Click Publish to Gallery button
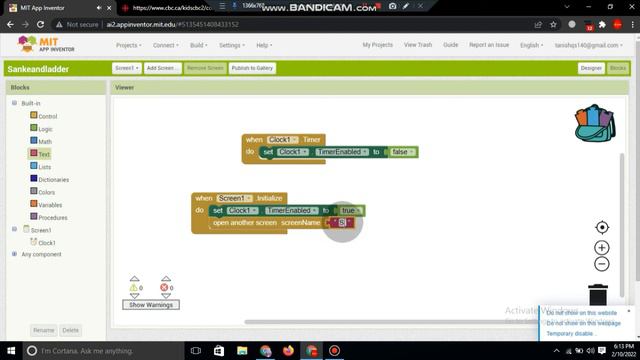Screen dimensions: 640x360 point(252,68)
